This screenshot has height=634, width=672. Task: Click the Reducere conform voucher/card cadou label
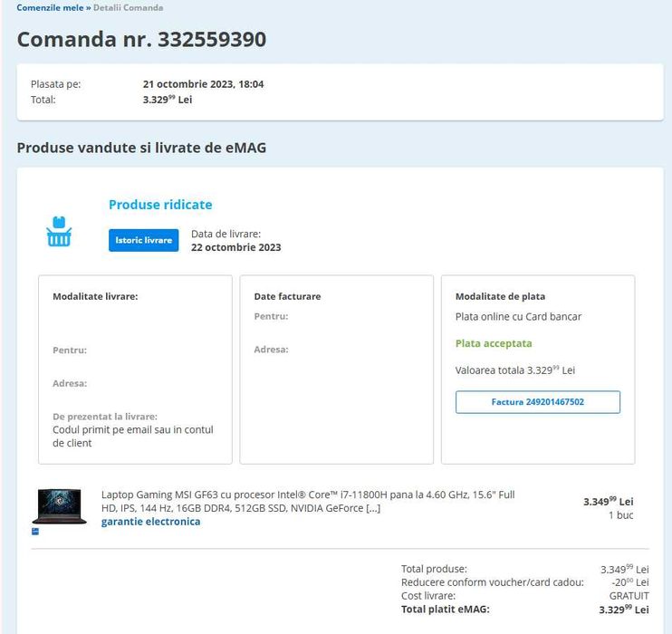tap(493, 582)
